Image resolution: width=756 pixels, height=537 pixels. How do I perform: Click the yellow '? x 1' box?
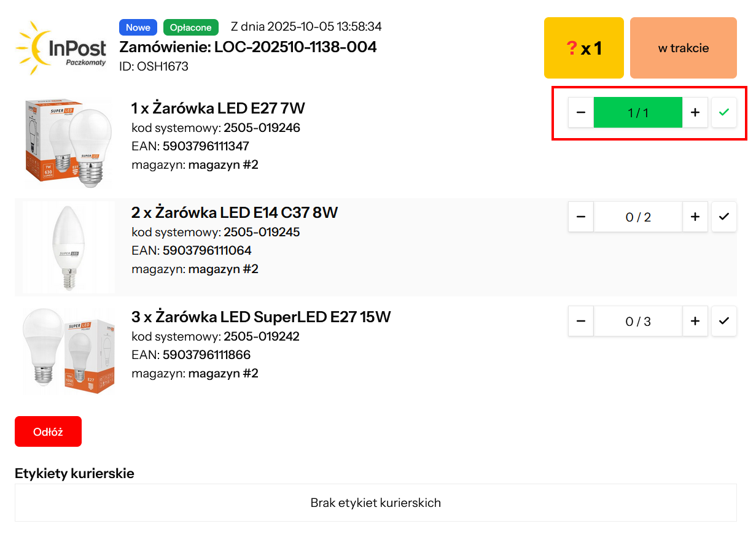[583, 48]
